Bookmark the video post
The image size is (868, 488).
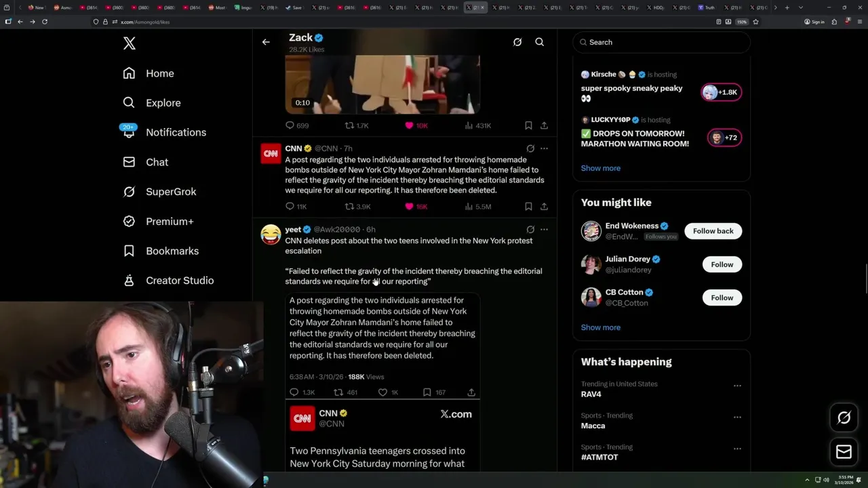[528, 125]
